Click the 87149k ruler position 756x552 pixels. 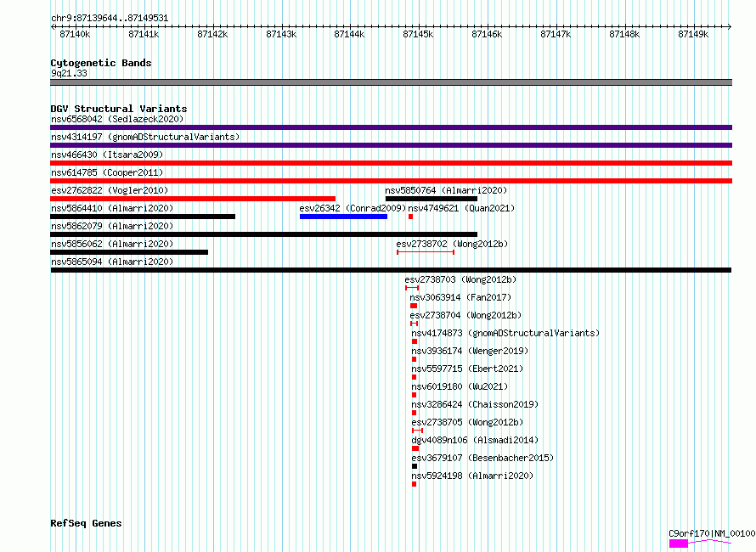(x=693, y=34)
